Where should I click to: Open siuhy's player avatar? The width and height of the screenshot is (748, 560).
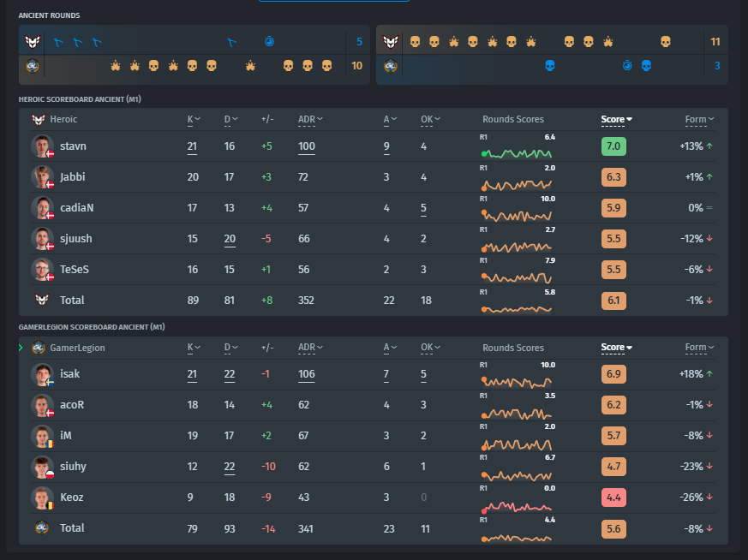(43, 467)
